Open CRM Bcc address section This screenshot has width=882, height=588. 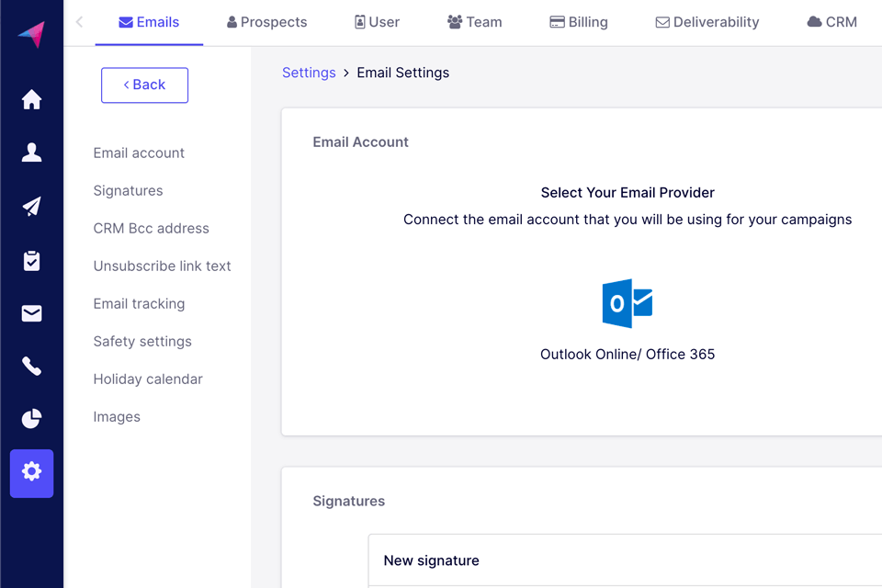(x=152, y=229)
